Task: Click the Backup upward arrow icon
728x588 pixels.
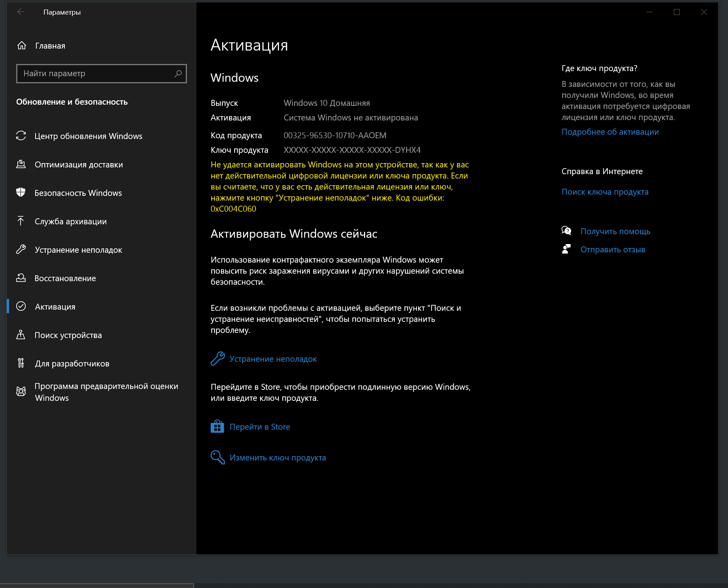Action: point(21,221)
